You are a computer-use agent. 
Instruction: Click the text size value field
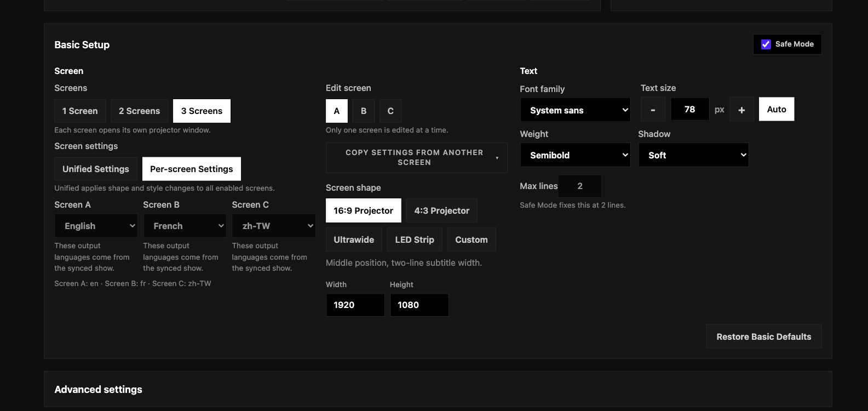[690, 110]
